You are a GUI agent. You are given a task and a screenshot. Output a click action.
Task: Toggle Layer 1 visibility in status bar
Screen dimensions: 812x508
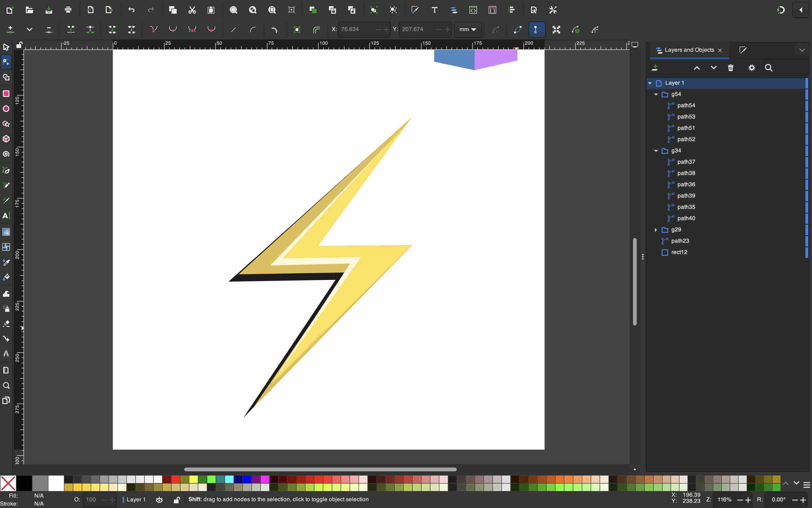click(x=159, y=500)
